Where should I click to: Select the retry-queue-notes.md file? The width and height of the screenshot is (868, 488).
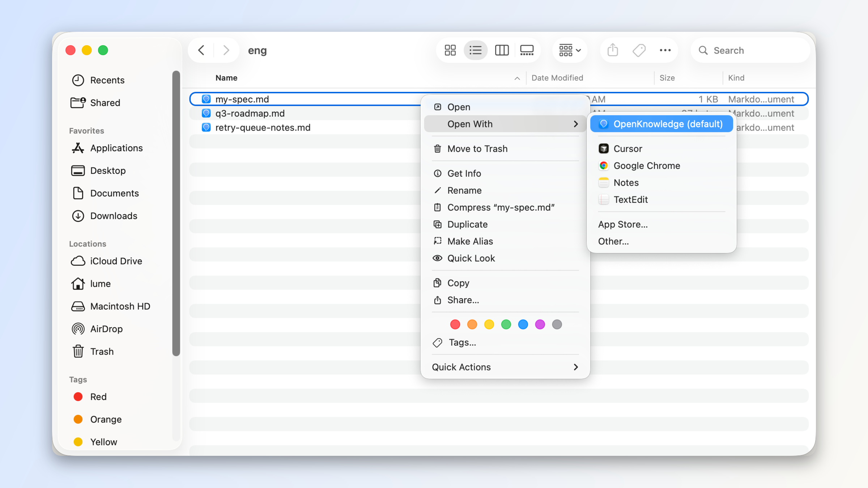click(x=263, y=127)
